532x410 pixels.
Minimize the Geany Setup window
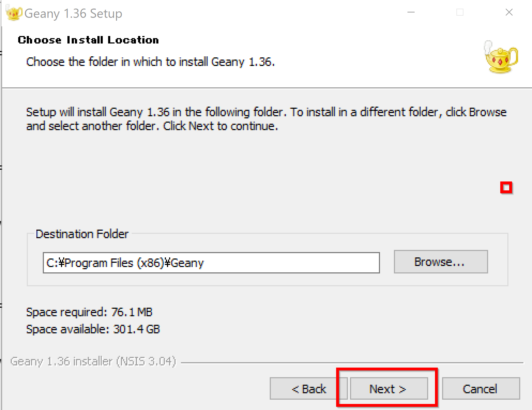click(x=411, y=12)
